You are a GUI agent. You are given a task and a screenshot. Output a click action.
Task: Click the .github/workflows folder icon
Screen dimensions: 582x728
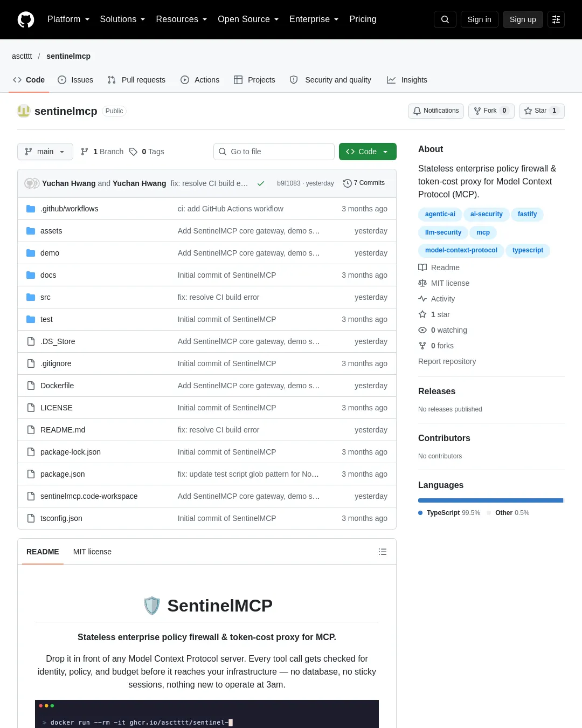pyautogui.click(x=31, y=209)
